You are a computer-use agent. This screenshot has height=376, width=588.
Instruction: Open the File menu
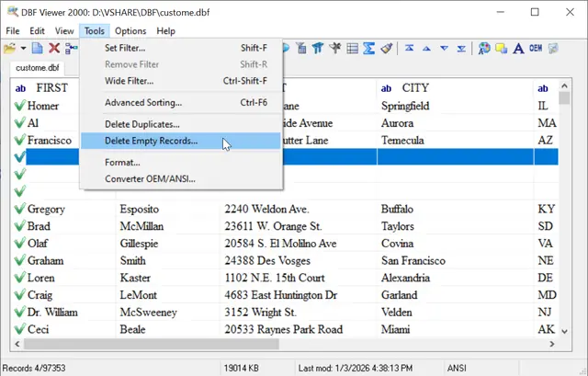click(13, 31)
